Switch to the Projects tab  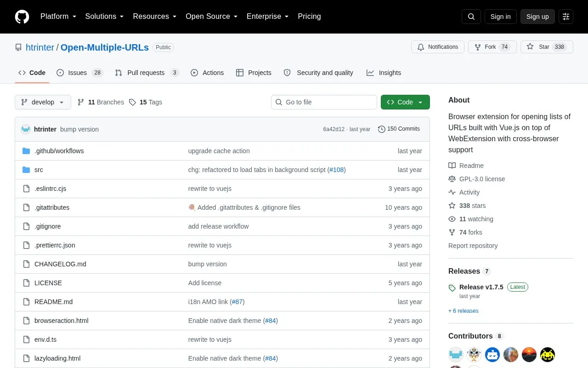tap(254, 73)
